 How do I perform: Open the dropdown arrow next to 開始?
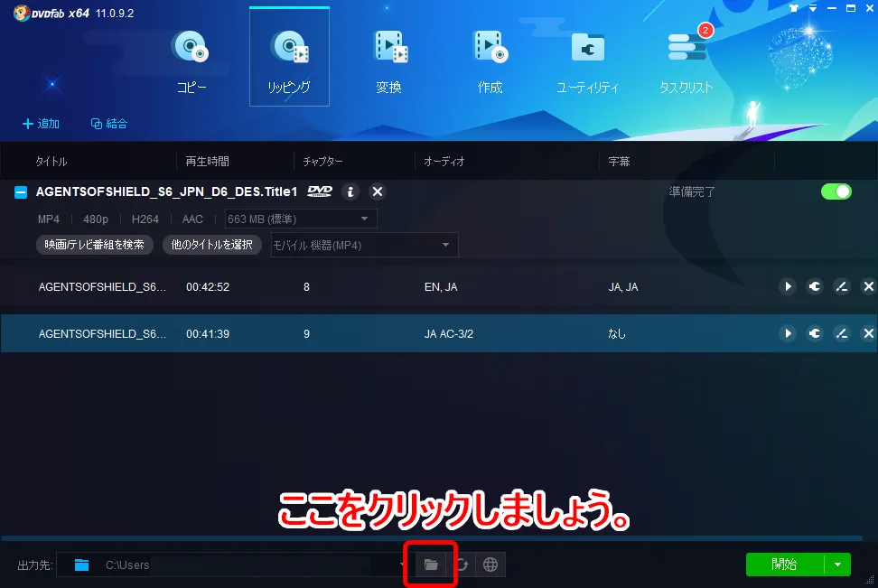[837, 565]
